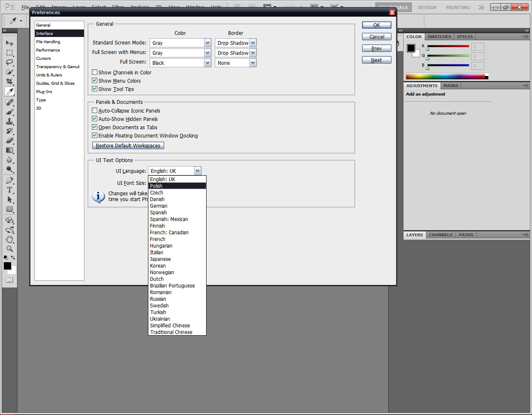Uncheck Show Tool Tips
The width and height of the screenshot is (532, 415).
(95, 89)
